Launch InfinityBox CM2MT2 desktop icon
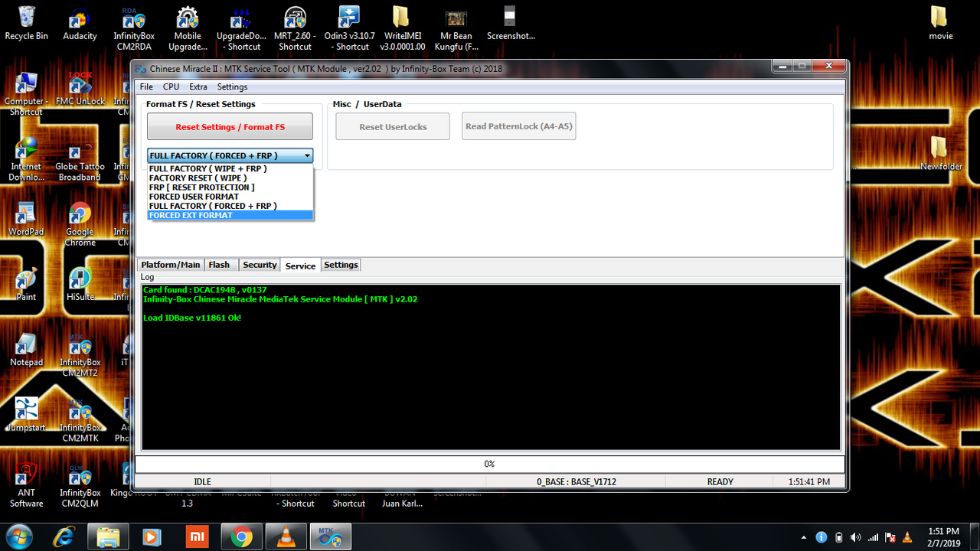 click(x=80, y=354)
